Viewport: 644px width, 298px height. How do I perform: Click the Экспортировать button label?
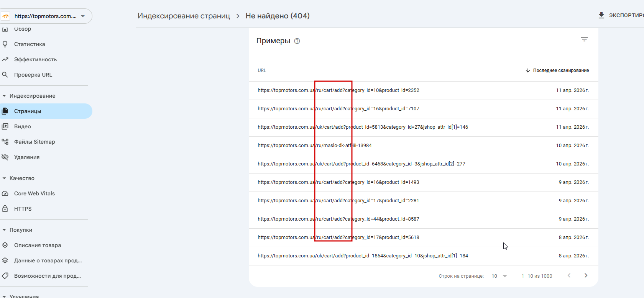626,15
